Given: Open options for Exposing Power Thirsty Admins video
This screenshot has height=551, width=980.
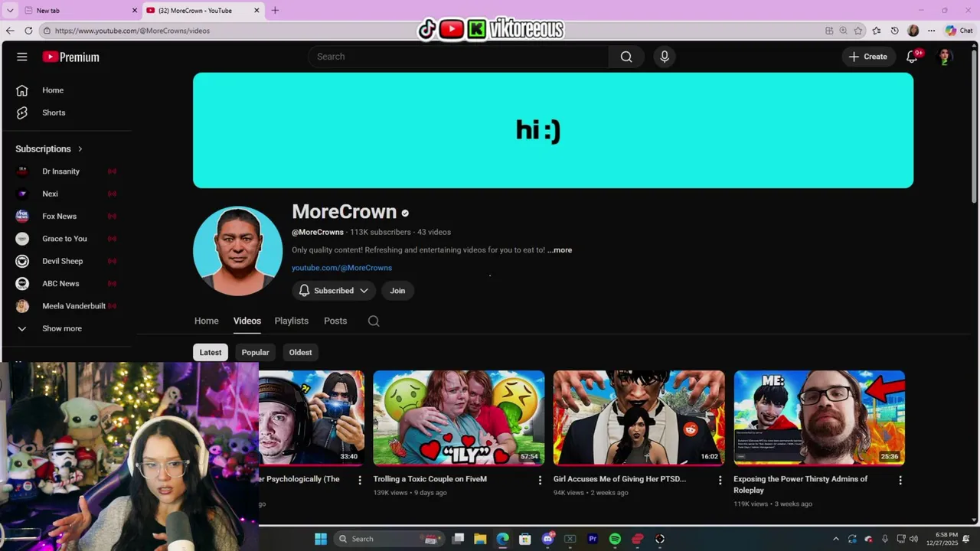Looking at the screenshot, I should point(900,481).
